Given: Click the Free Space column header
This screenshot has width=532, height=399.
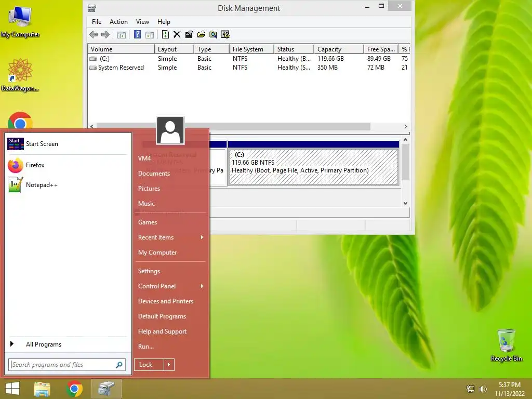Looking at the screenshot, I should point(381,49).
